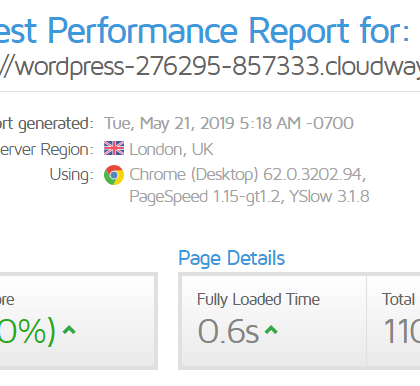
Task: Click the YSlow 3.1.8 version text
Action: 329,196
